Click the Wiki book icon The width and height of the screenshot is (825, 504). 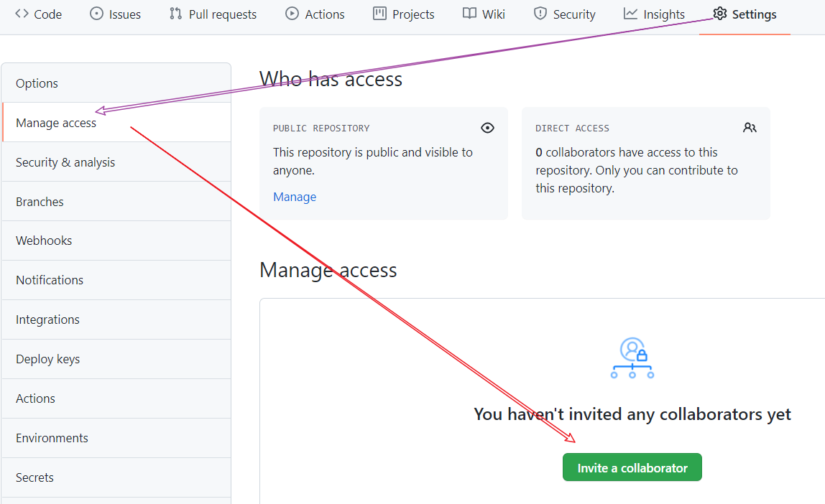pyautogui.click(x=469, y=14)
